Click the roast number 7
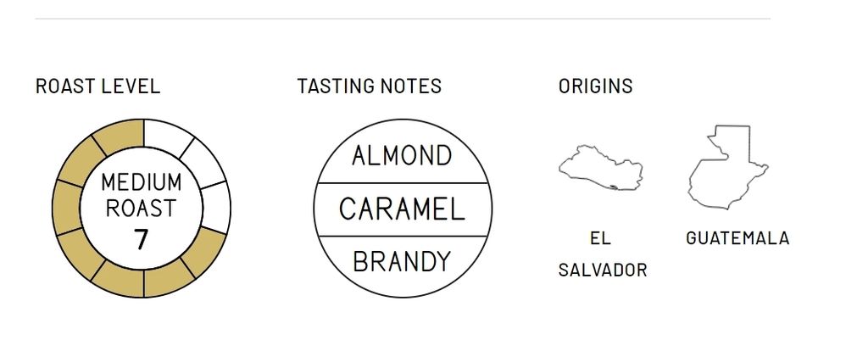This screenshot has width=868, height=340. coord(142,240)
